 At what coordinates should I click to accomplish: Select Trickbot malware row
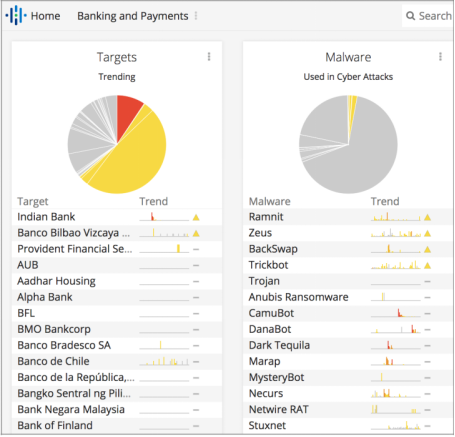click(348, 265)
